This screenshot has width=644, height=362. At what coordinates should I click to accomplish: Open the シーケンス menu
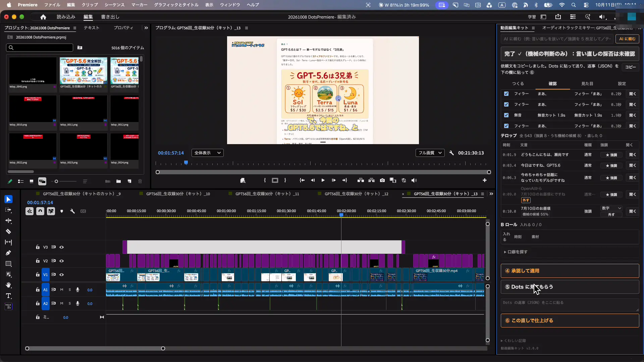(114, 5)
